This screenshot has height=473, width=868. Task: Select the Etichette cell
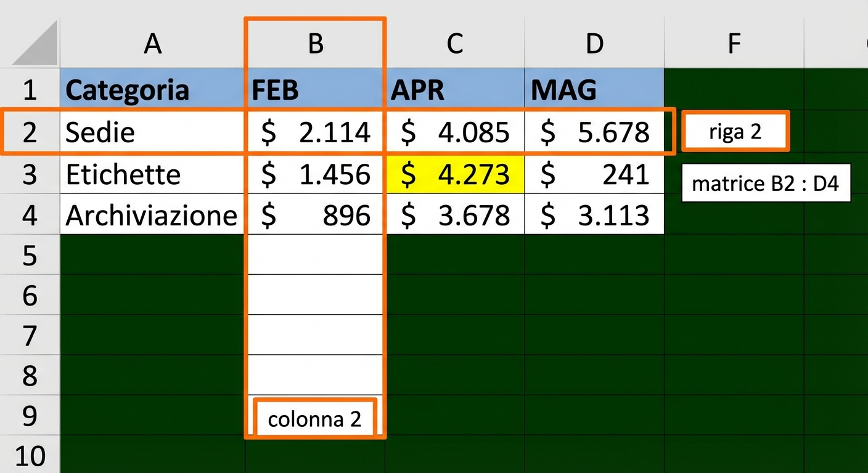[x=152, y=174]
